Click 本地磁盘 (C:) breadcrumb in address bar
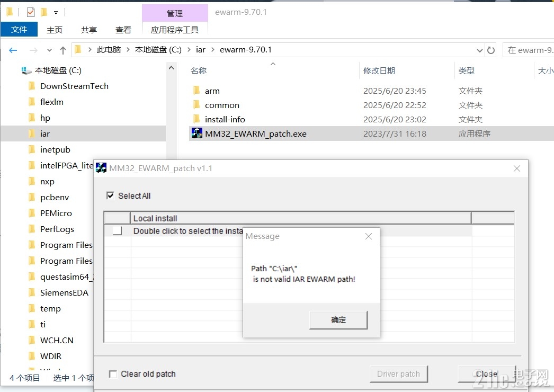This screenshot has height=392, width=554. [158, 50]
